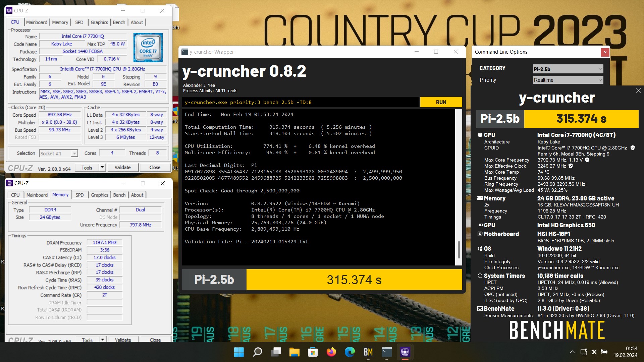Click the verified shield next to CPUID value
Image resolution: width=644 pixels, height=362 pixels.
click(x=633, y=148)
